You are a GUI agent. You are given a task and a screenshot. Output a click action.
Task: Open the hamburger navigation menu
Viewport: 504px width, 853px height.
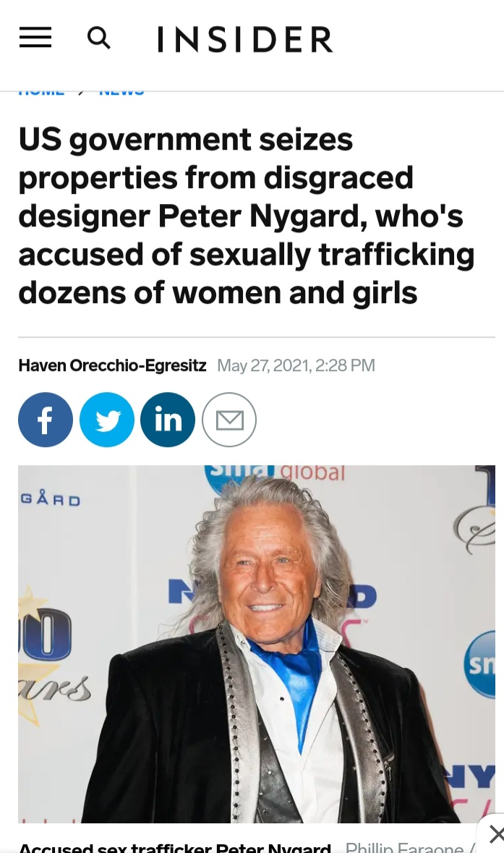[x=35, y=38]
